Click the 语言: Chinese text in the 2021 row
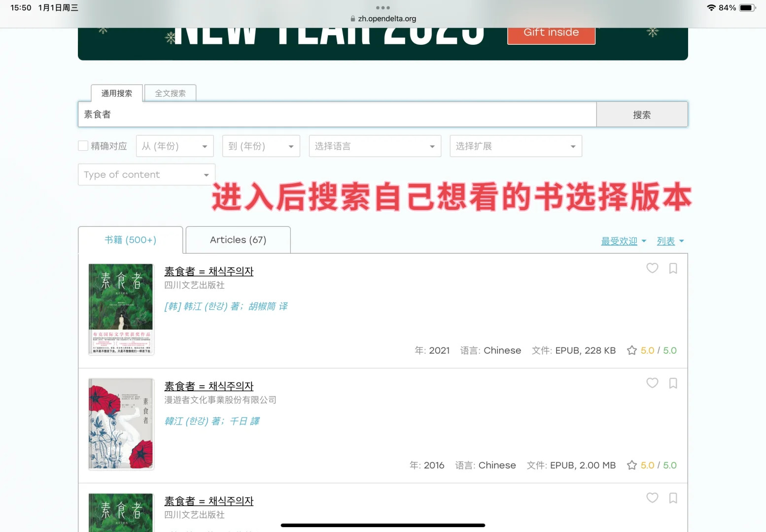 tap(490, 350)
